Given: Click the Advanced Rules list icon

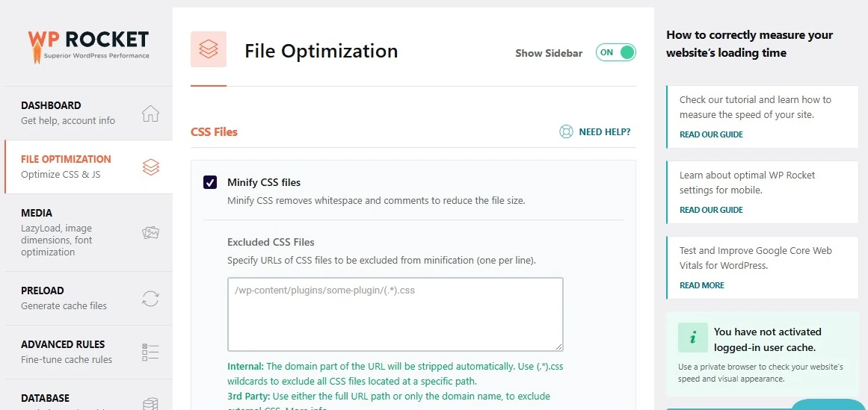Looking at the screenshot, I should point(150,352).
